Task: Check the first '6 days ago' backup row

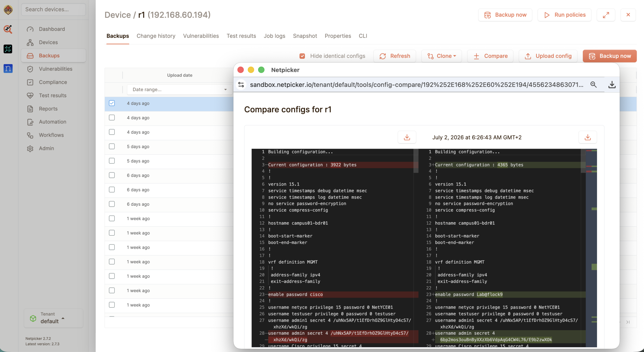Action: 112,175
